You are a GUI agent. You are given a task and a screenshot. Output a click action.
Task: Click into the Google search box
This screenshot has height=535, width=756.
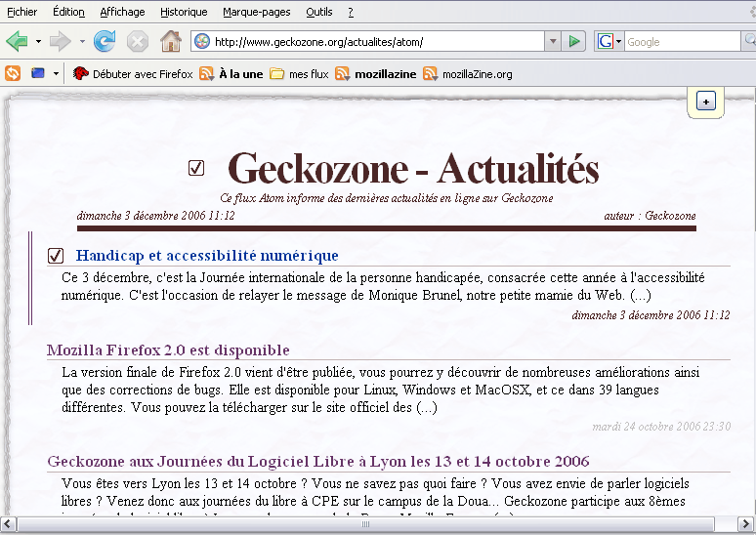tap(683, 42)
